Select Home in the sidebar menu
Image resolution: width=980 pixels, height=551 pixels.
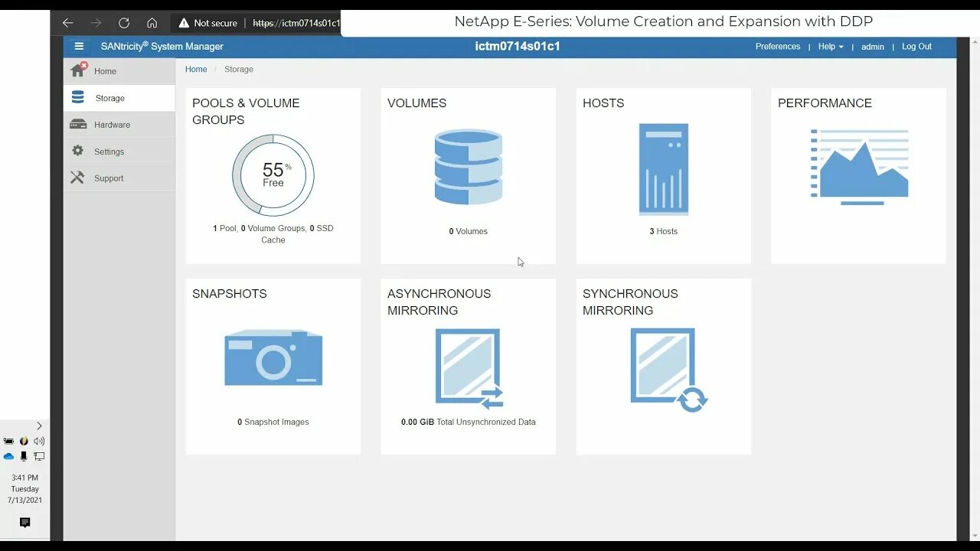click(x=119, y=71)
